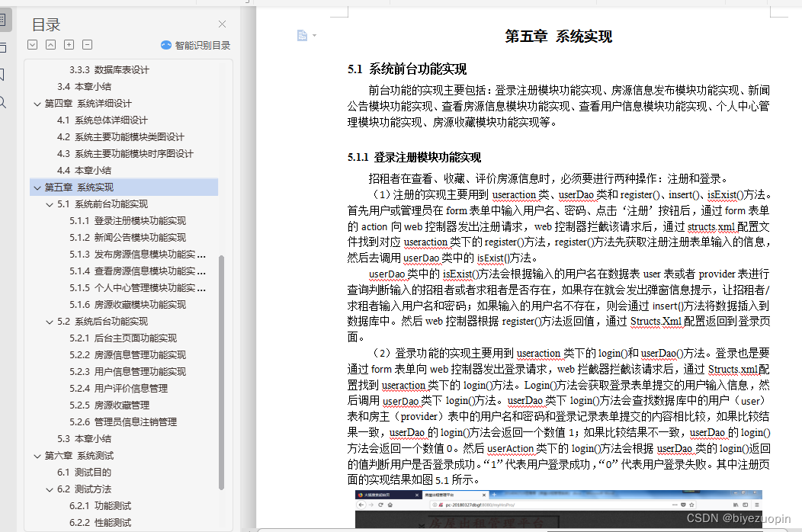Navigate to 5.1.1 登录注册模块功能实现
The width and height of the screenshot is (802, 532).
pyautogui.click(x=128, y=221)
